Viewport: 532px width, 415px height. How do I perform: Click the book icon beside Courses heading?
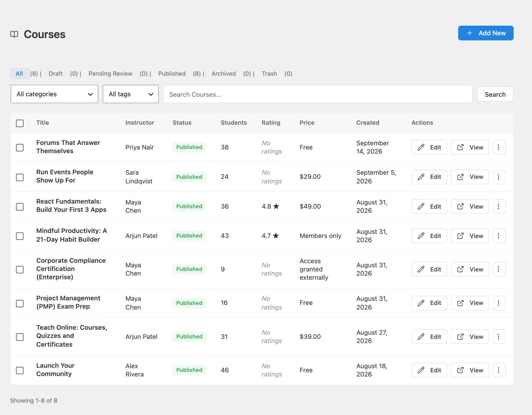(14, 34)
